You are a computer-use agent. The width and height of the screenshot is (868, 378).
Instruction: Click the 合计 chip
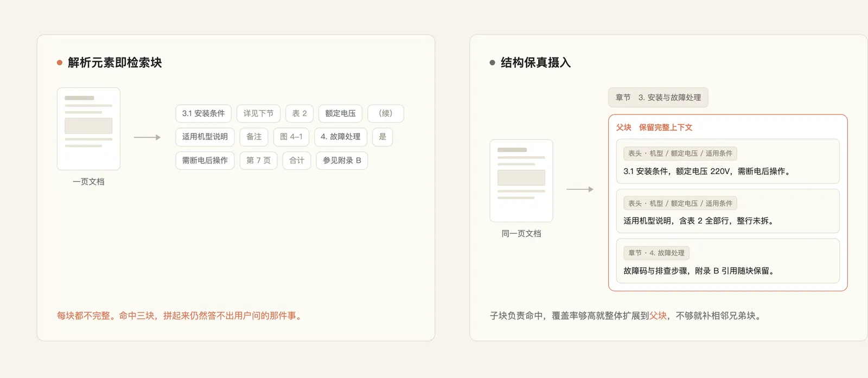pos(297,161)
